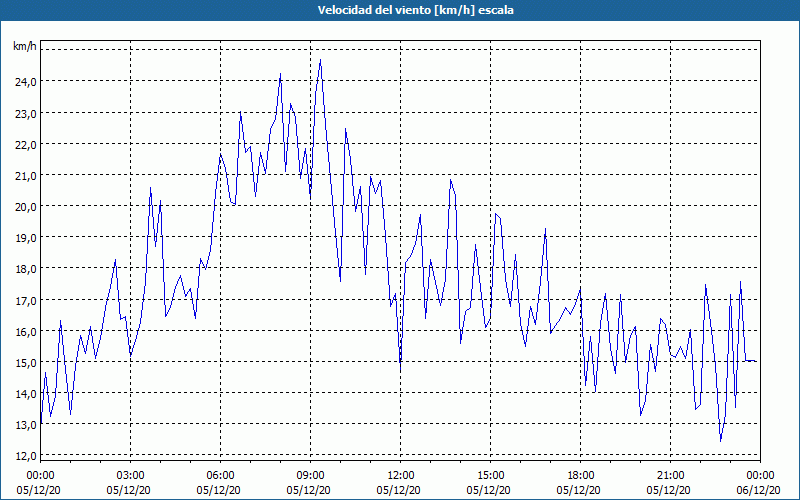Click the 14,0 y-axis value

(26, 393)
